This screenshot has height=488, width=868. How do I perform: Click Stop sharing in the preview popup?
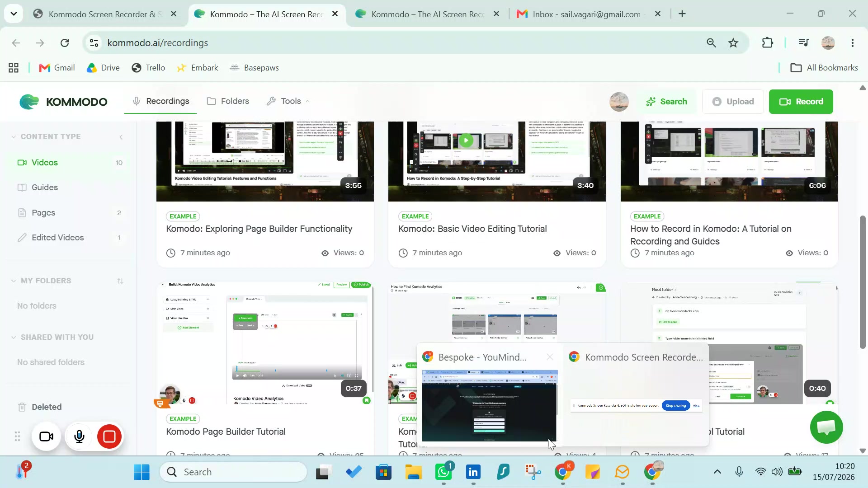pyautogui.click(x=676, y=406)
